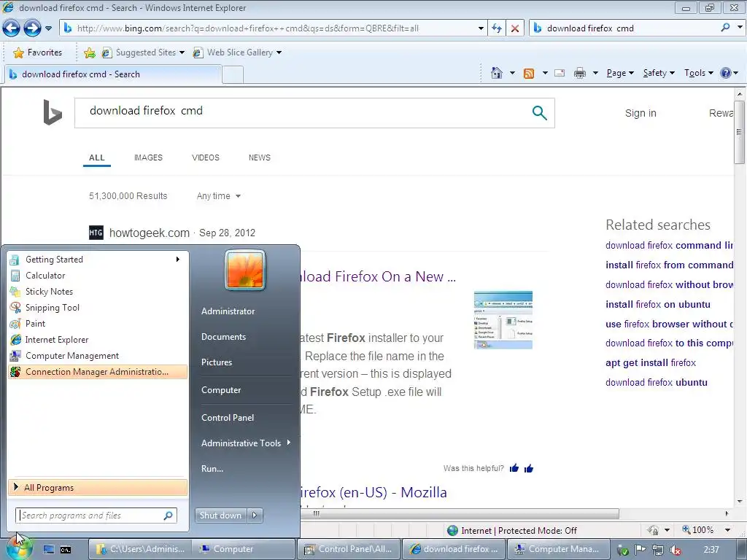This screenshot has width=747, height=560.
Task: Open the Page menu
Action: click(620, 73)
